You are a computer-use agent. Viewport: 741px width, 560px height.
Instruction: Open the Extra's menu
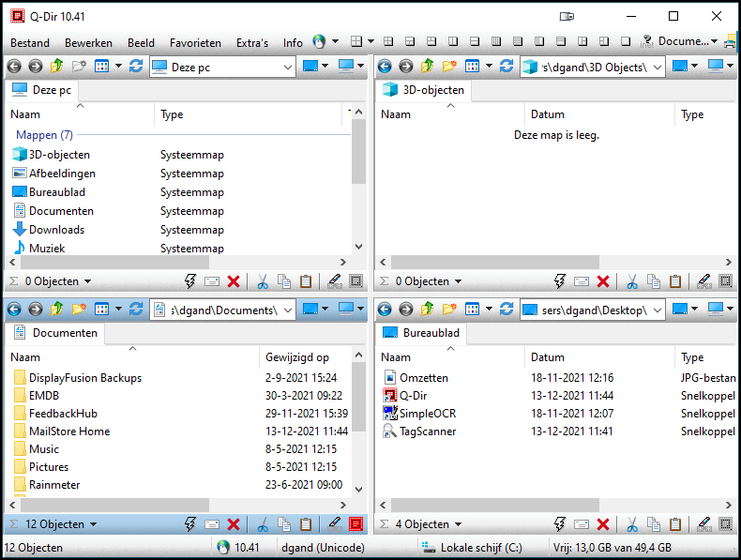[x=252, y=43]
